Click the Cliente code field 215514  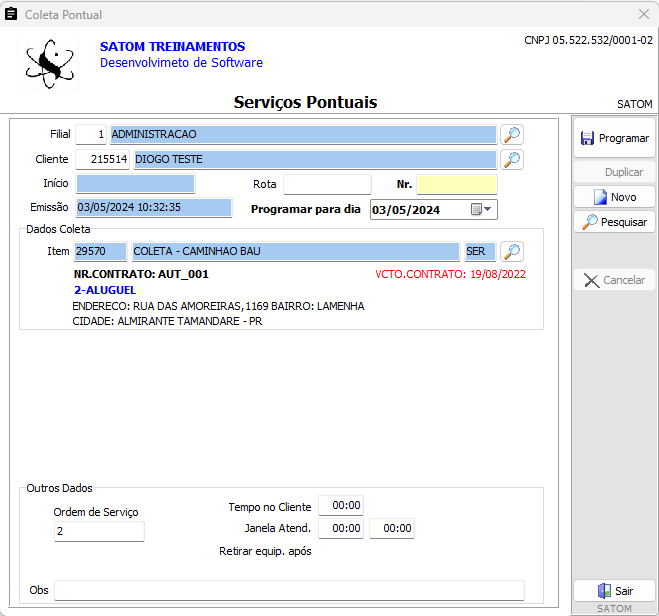pos(102,159)
